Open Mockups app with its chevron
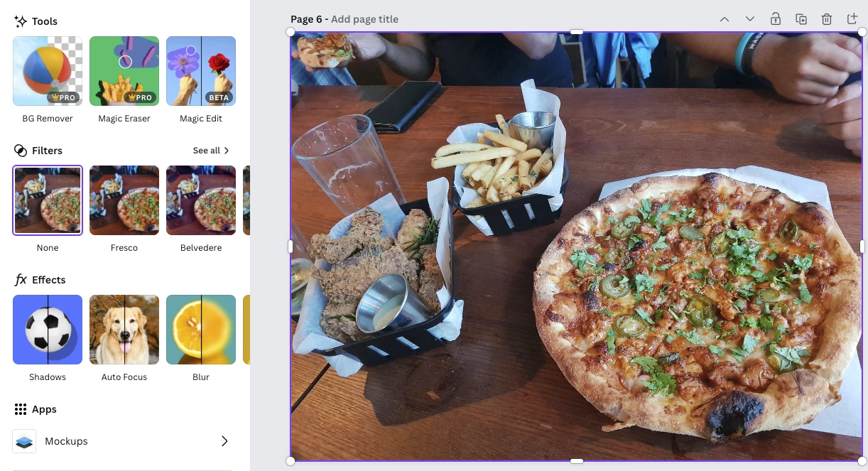The height and width of the screenshot is (471, 868). pyautogui.click(x=224, y=441)
